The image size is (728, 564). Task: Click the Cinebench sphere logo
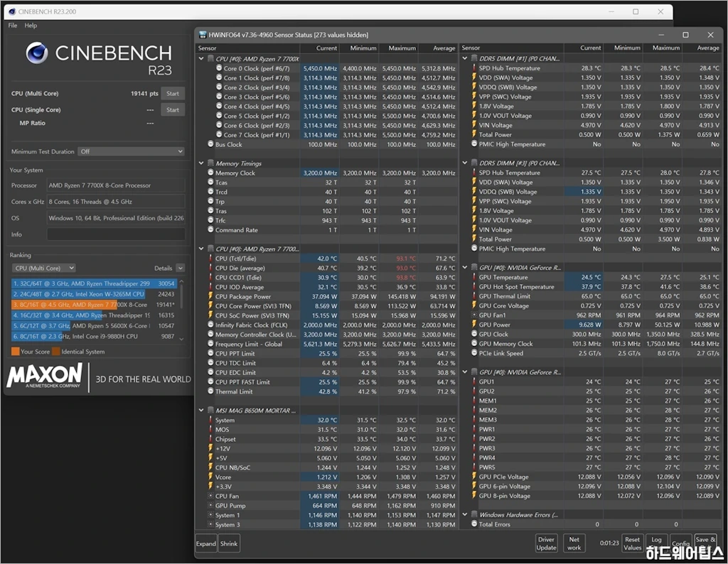(x=37, y=53)
